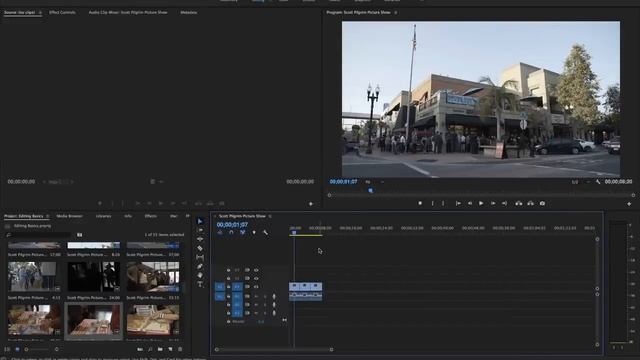Select the Type tool
Screen dimensions: 640x360
(x=200, y=284)
